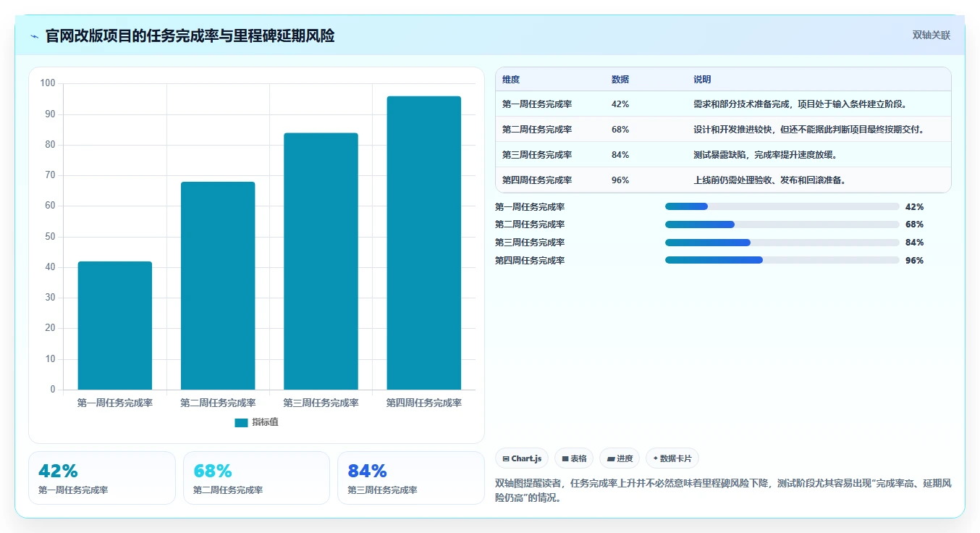Click the 68% progress bar for 第二周
980x533 pixels.
point(782,224)
